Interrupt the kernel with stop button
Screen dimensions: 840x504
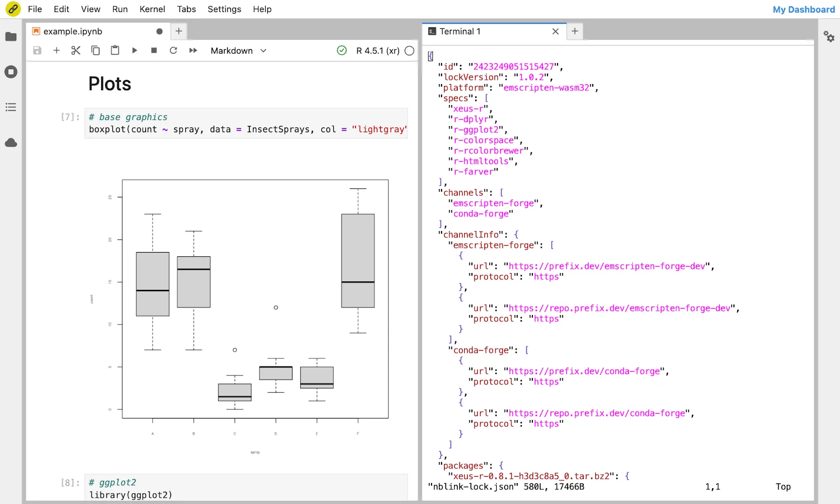coord(154,50)
